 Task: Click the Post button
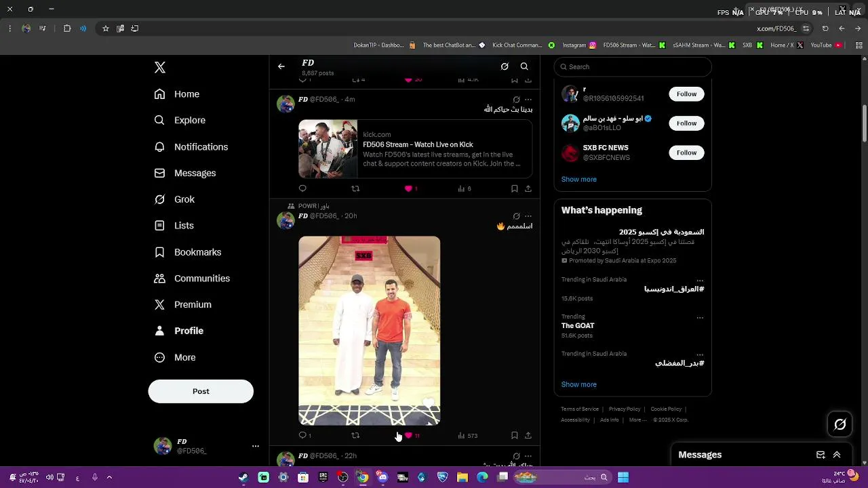click(201, 391)
